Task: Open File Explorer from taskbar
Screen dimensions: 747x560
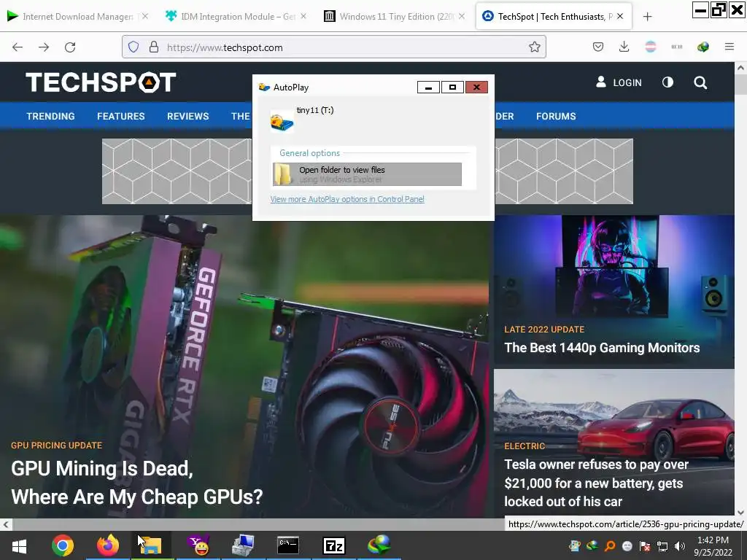Action: click(151, 545)
